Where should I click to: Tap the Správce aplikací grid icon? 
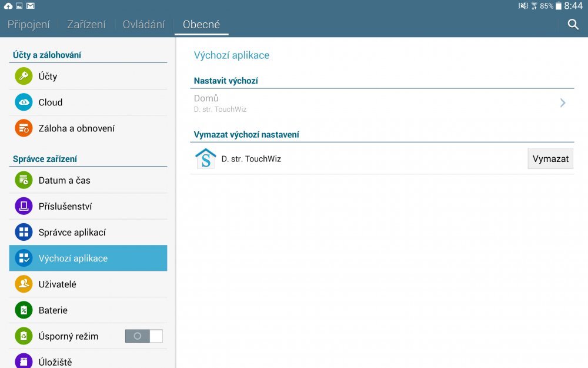[24, 233]
